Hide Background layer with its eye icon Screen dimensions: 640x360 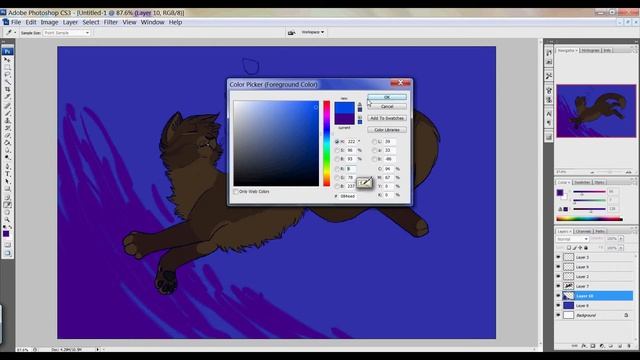pyautogui.click(x=558, y=315)
